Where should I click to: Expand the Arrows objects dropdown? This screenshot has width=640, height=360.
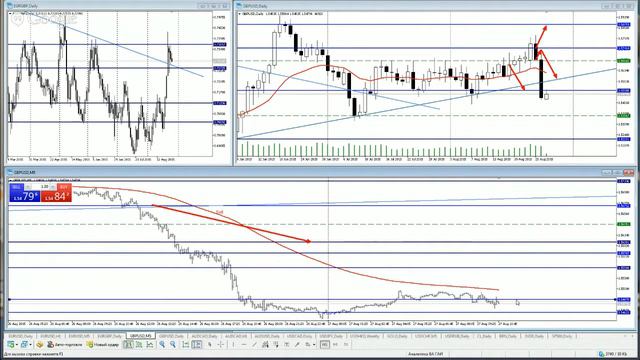[x=314, y=345]
